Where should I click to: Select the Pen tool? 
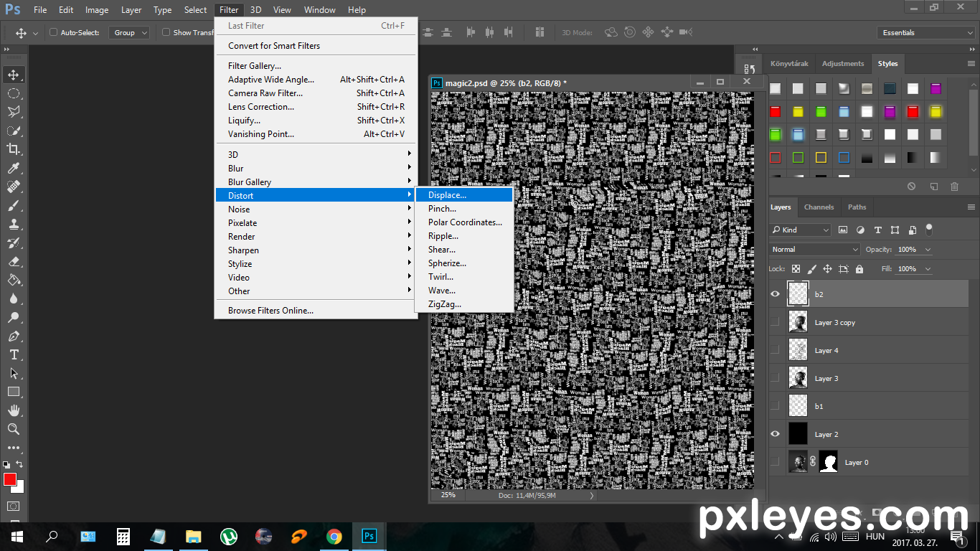point(14,336)
